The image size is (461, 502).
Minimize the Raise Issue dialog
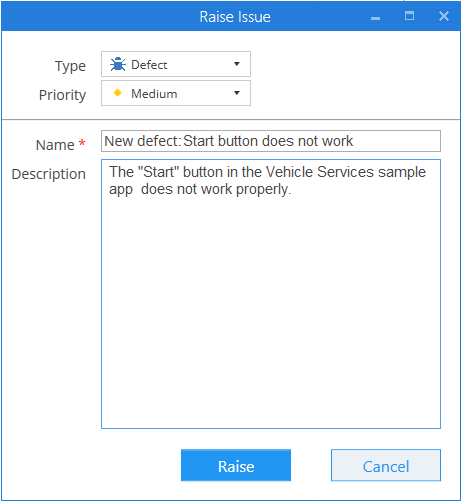(375, 18)
